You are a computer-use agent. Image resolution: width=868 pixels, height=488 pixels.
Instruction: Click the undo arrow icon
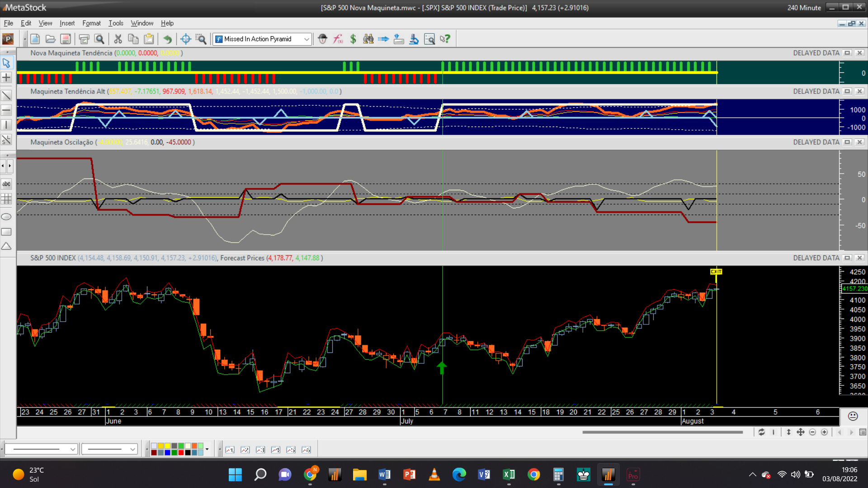167,39
